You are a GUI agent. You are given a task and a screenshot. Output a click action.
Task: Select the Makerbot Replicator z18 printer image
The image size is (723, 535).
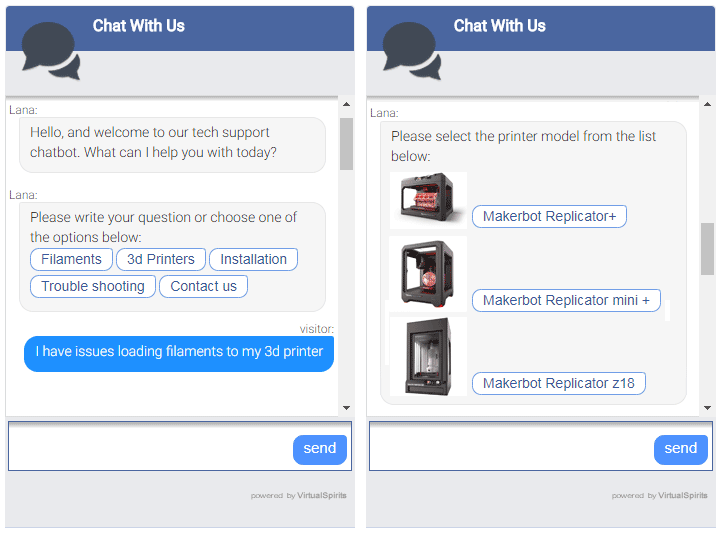tap(428, 356)
